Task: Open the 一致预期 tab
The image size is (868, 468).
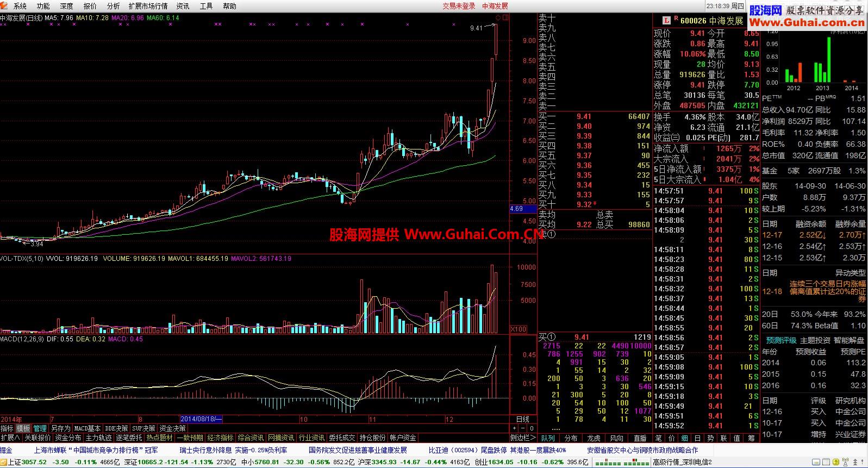Action: (x=190, y=438)
